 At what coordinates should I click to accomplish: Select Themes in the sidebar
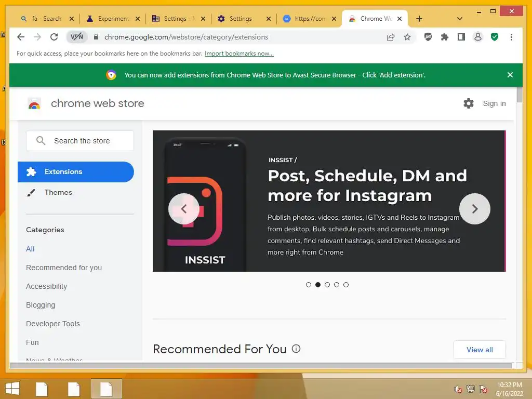[x=58, y=192]
